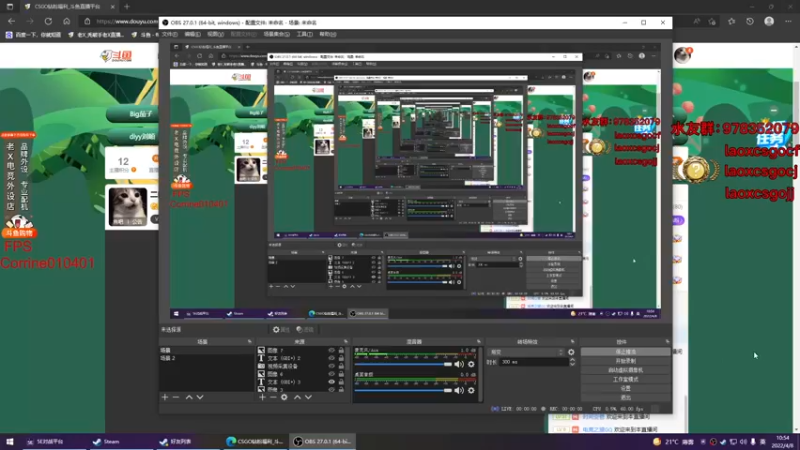The image size is (800, 450).
Task: Start the virtual camera button
Action: [626, 370]
